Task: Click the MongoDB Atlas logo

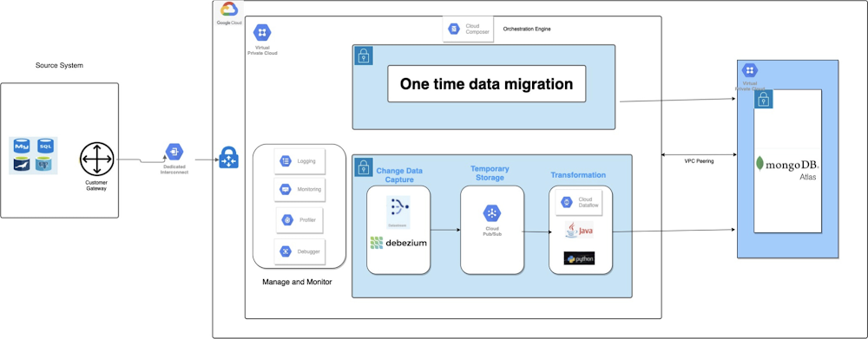Action: point(787,168)
